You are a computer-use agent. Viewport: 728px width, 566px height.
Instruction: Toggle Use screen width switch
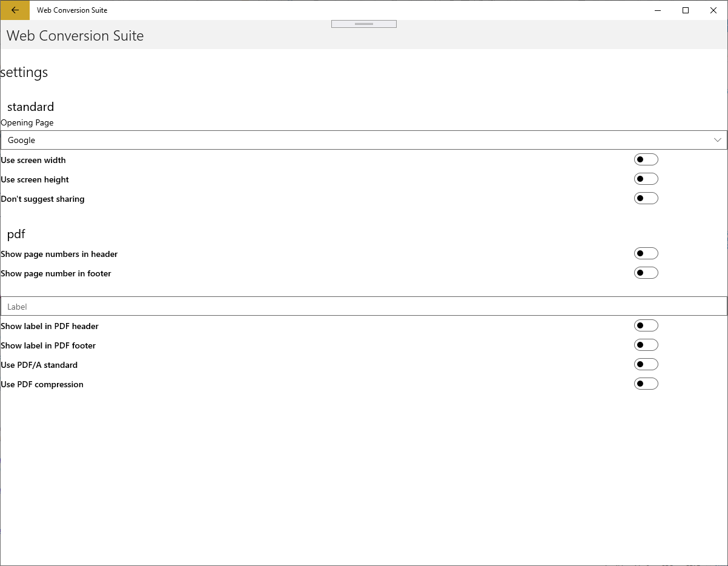pos(646,160)
